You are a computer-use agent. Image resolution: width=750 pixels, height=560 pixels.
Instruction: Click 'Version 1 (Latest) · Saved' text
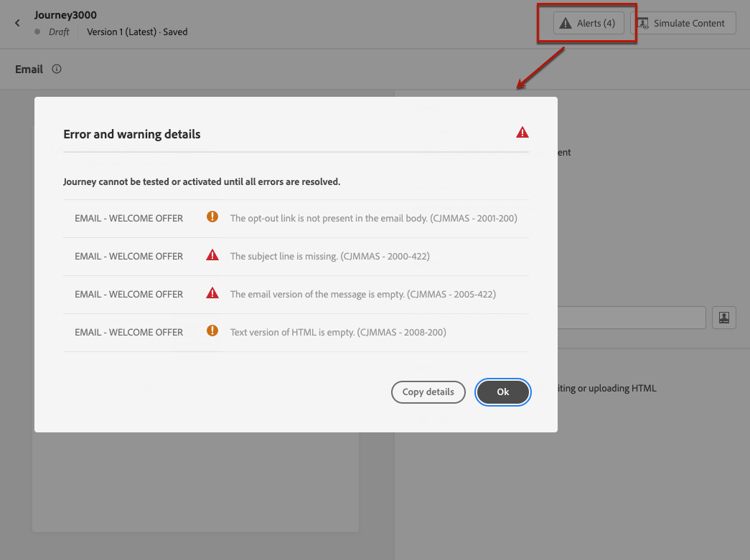(x=137, y=32)
